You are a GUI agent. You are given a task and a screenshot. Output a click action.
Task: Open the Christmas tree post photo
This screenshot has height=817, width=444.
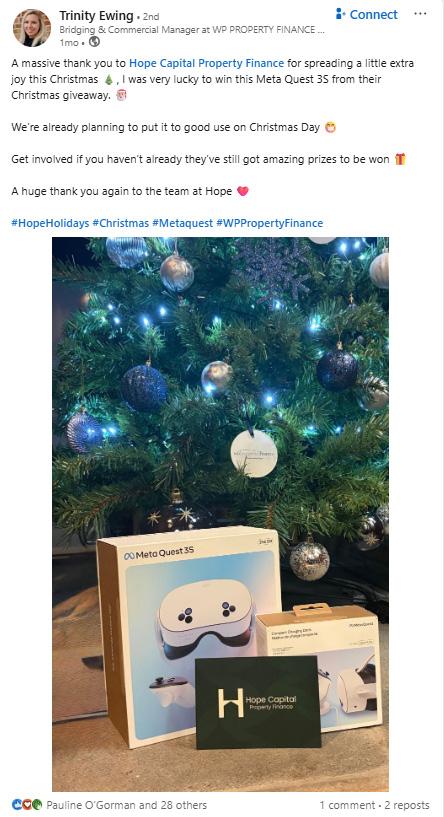click(x=220, y=514)
